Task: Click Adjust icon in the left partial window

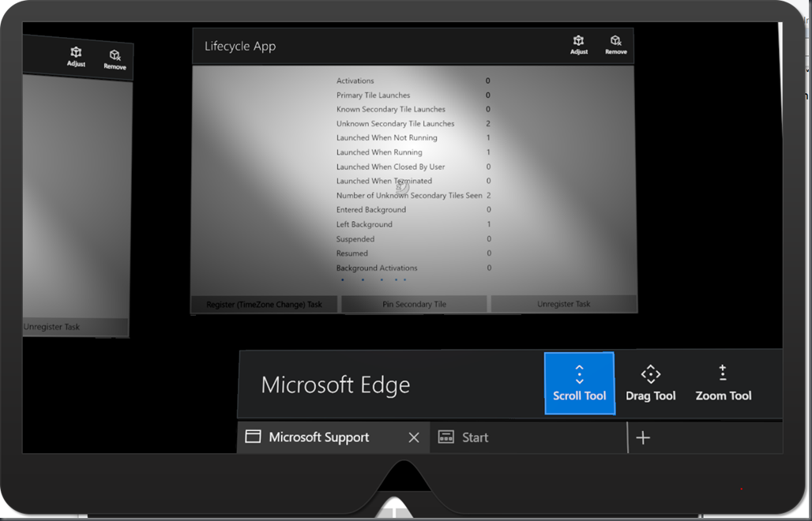Action: 76,57
